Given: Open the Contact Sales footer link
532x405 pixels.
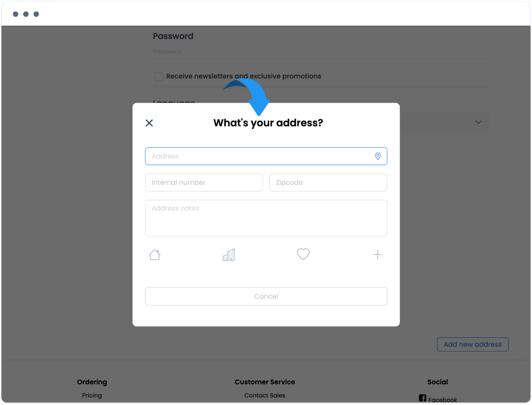Looking at the screenshot, I should (x=265, y=395).
